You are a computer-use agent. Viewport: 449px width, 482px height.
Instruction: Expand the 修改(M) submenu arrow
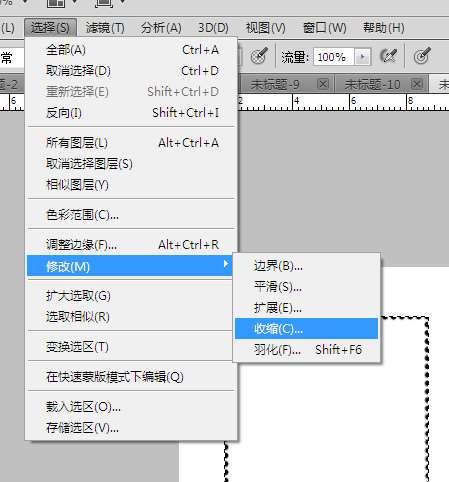[x=226, y=264]
